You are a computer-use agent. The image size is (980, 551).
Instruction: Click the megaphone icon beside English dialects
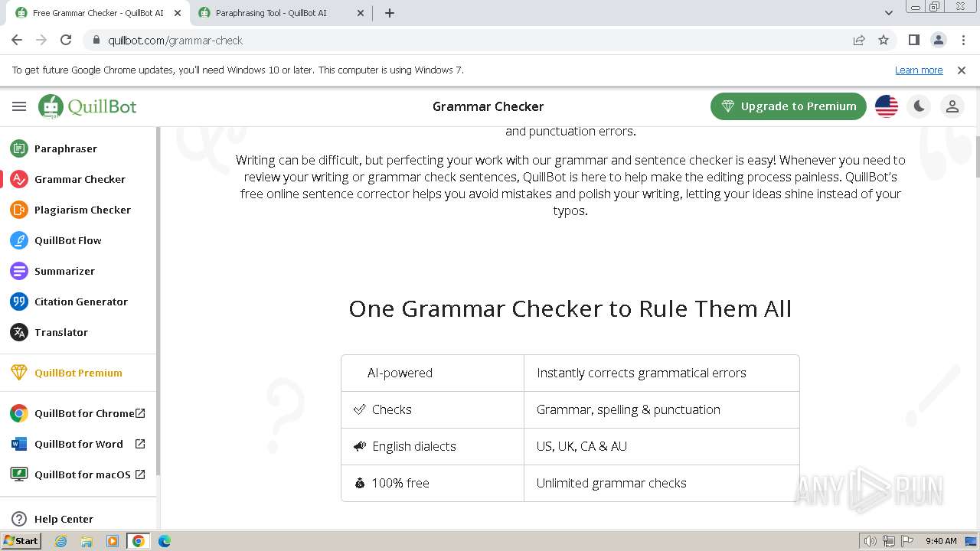click(360, 446)
